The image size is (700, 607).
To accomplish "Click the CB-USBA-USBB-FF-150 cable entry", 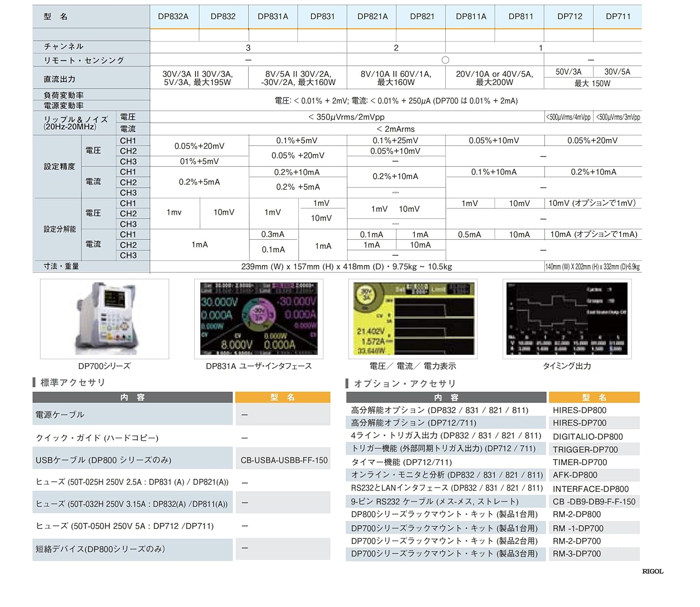I will (283, 460).
